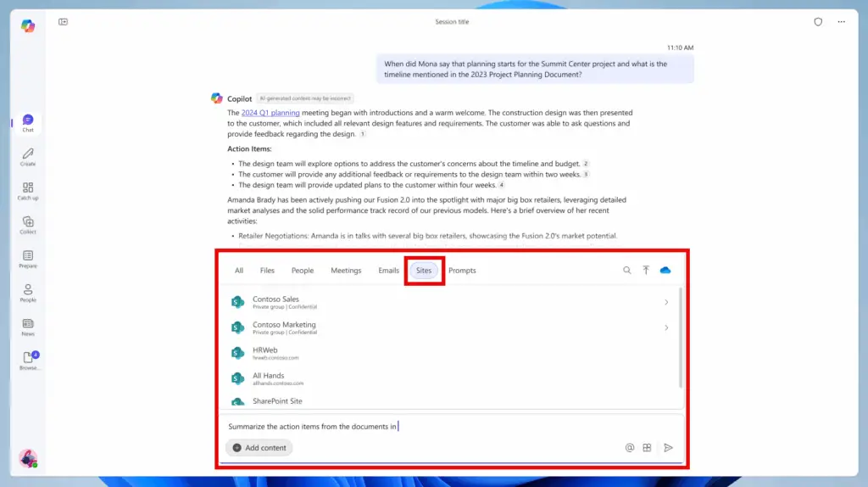Open the Prepare sidebar item
This screenshot has height=487, width=868.
pos(28,258)
